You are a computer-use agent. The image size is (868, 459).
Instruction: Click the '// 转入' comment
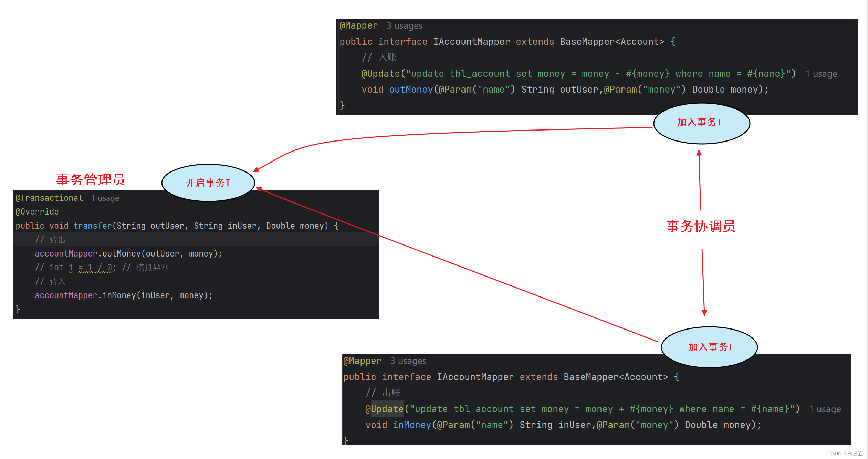50,282
